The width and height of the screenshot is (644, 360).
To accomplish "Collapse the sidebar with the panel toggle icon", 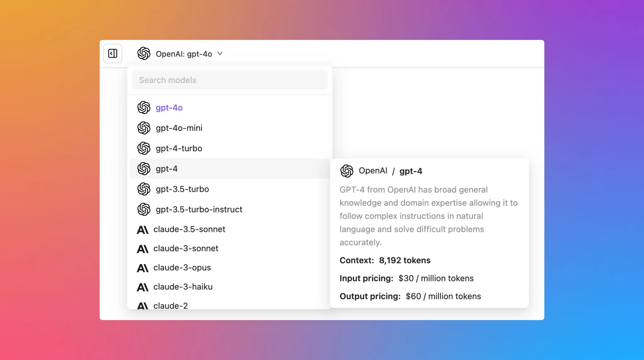I will click(x=113, y=53).
